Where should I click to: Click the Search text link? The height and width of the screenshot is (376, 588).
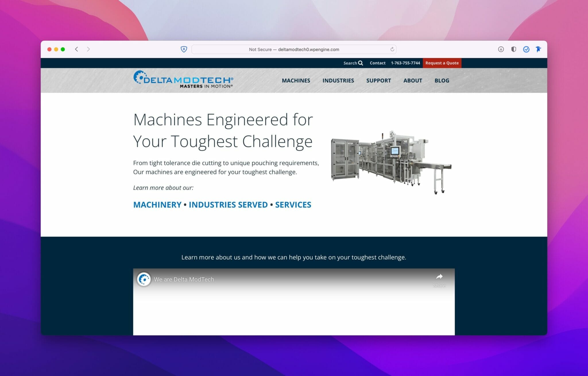pyautogui.click(x=350, y=63)
